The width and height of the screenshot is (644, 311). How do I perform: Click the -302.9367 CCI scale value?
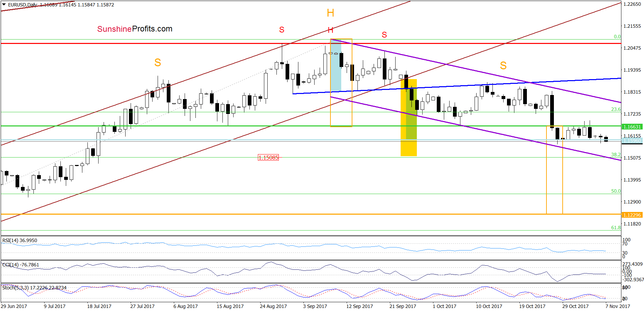click(633, 280)
